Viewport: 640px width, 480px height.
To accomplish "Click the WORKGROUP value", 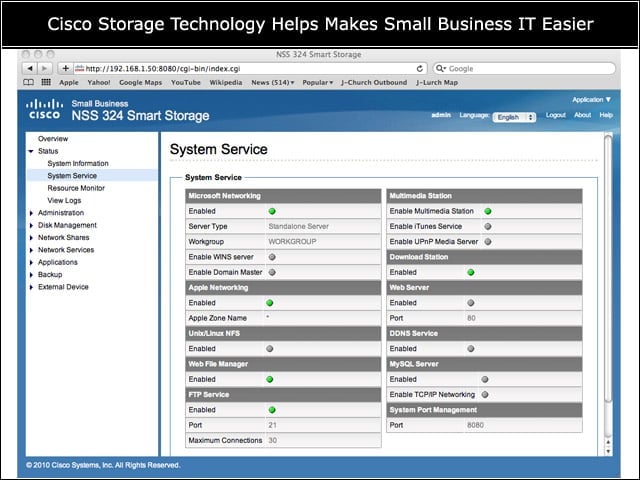I will pyautogui.click(x=292, y=242).
